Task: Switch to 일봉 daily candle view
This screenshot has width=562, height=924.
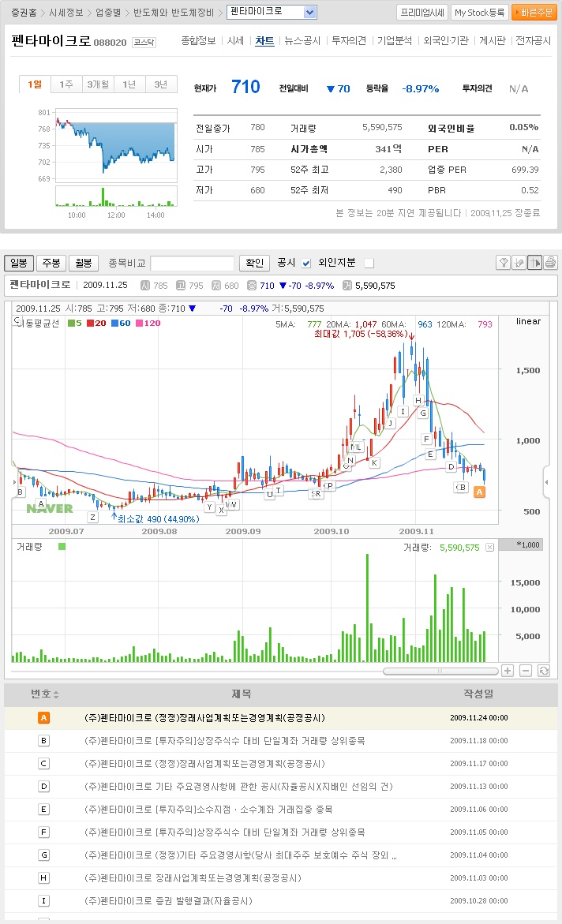Action: [x=19, y=263]
